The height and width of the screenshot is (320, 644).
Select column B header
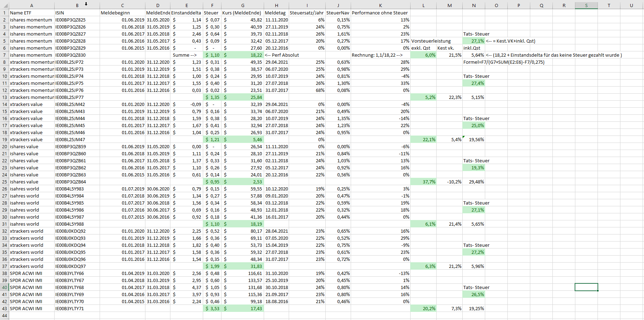tap(77, 5)
